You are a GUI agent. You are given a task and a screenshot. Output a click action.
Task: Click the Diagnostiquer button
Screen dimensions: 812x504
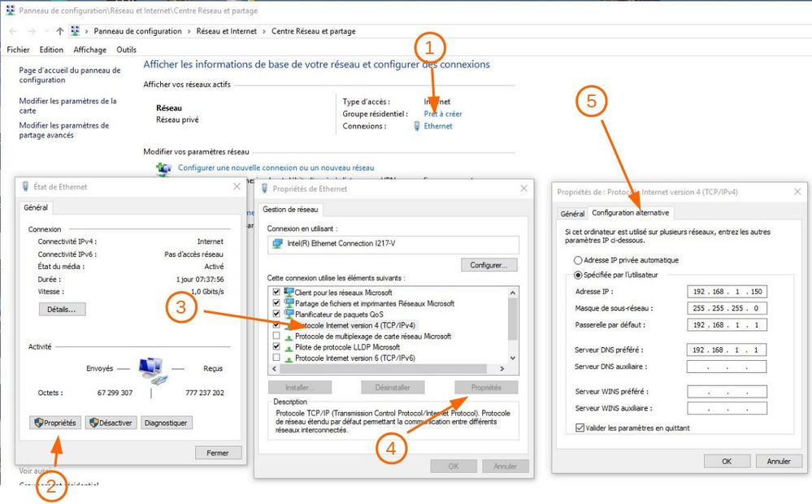(167, 423)
